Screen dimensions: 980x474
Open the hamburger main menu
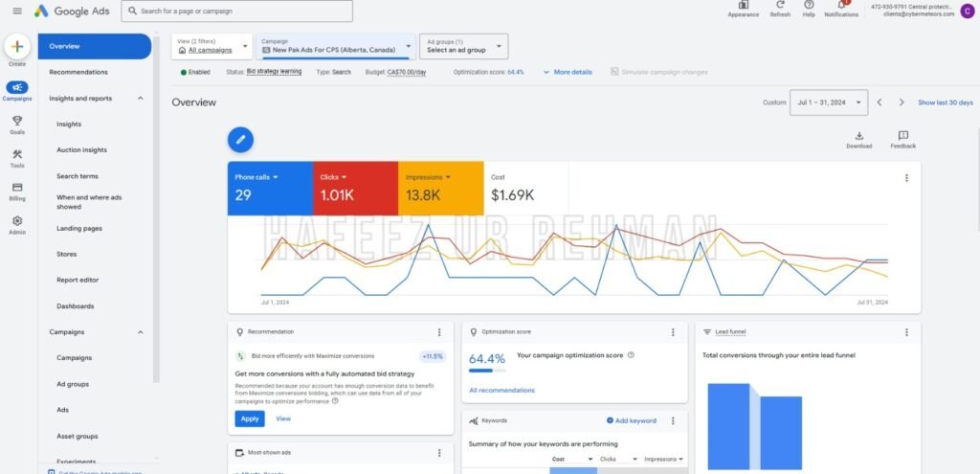[17, 11]
